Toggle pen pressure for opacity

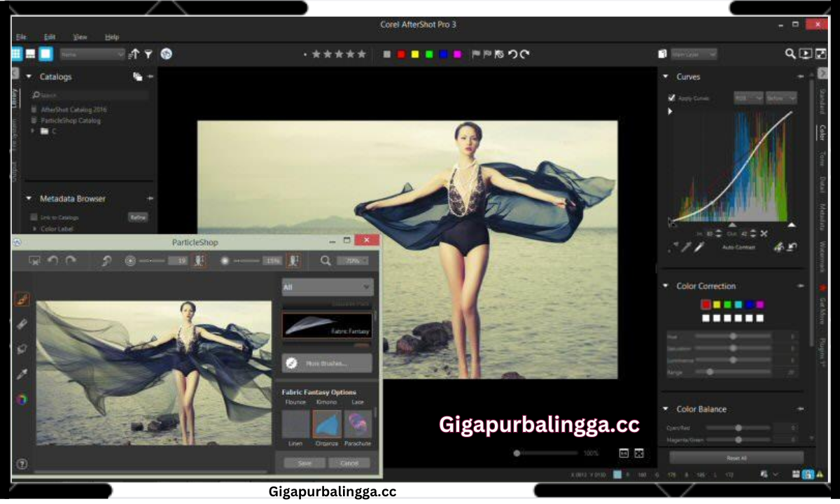[x=294, y=260]
